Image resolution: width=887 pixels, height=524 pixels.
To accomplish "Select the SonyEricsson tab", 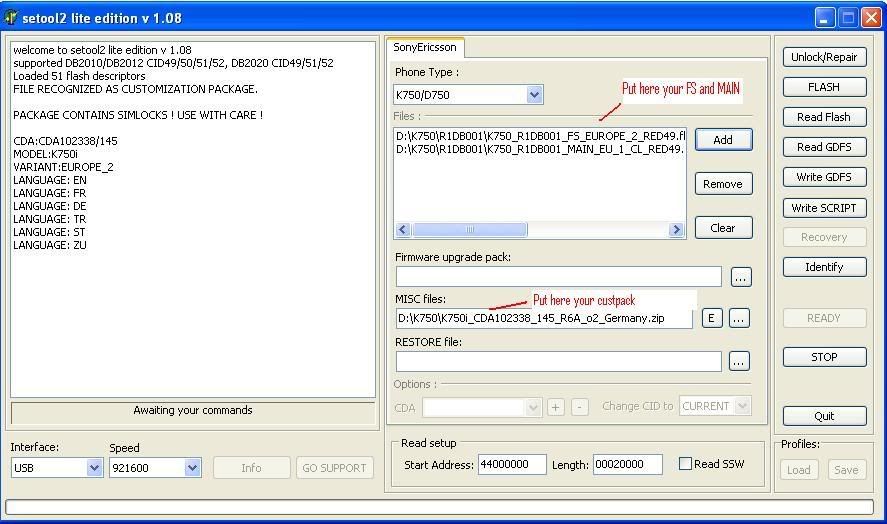I will (x=425, y=48).
